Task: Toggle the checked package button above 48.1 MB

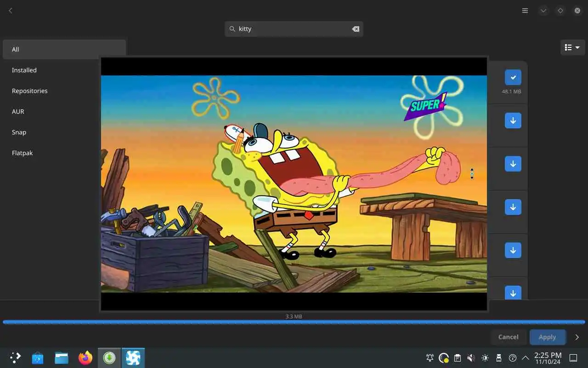Action: 513,77
